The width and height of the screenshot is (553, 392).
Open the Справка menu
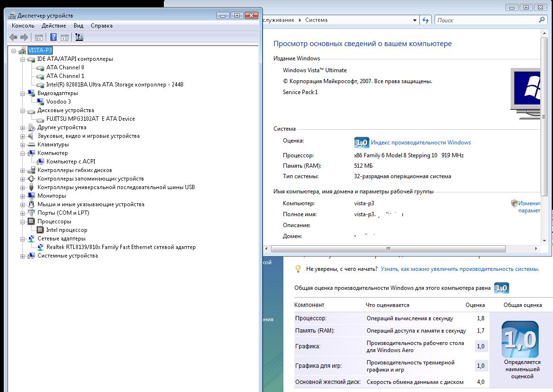point(102,26)
